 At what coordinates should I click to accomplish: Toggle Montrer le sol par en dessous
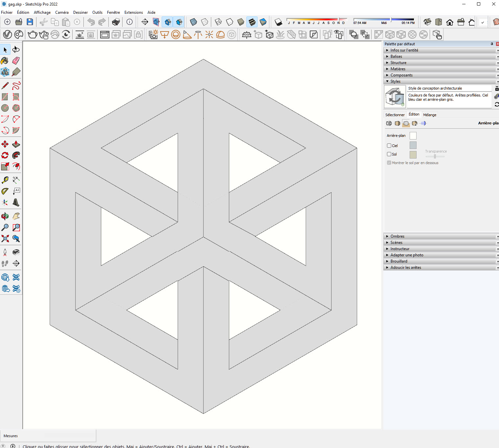[389, 163]
